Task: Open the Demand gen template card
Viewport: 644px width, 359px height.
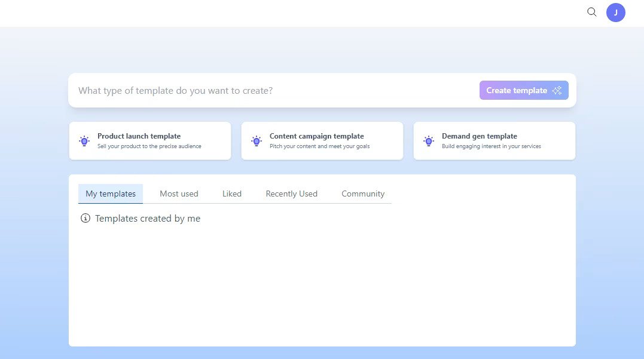Action: click(x=494, y=141)
